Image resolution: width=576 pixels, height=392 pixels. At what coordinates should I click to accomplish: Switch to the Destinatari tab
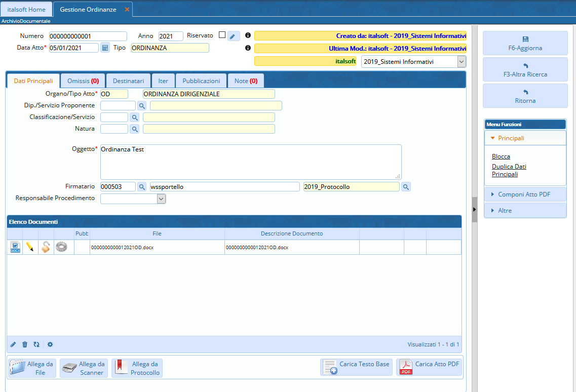point(128,81)
